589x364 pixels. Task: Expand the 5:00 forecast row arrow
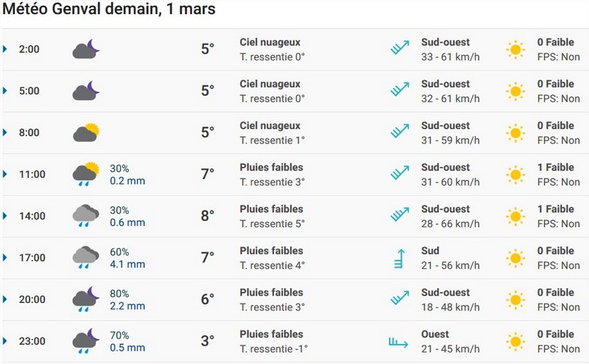click(6, 91)
